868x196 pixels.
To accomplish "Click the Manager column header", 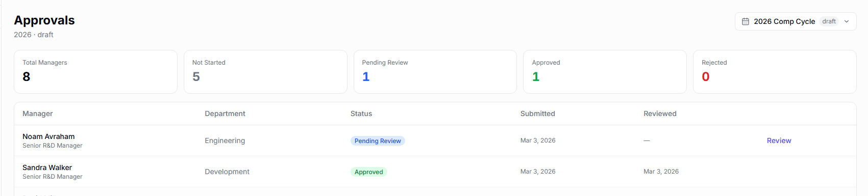I will coord(38,114).
